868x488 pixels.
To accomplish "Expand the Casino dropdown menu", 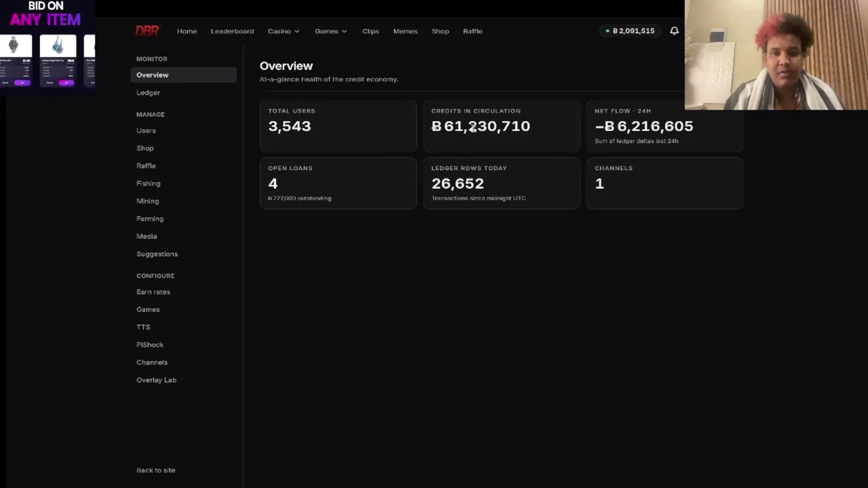I will (x=283, y=31).
